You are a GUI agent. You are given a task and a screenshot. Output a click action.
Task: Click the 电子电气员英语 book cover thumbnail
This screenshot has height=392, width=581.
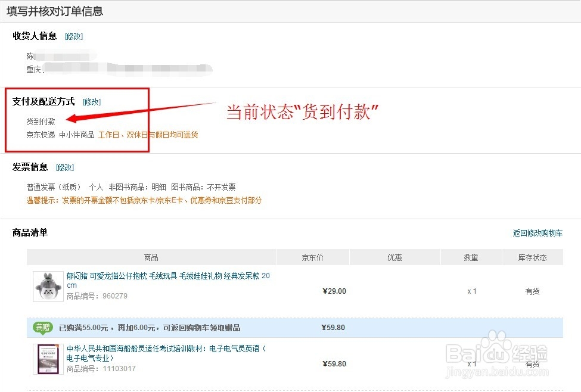(48, 359)
